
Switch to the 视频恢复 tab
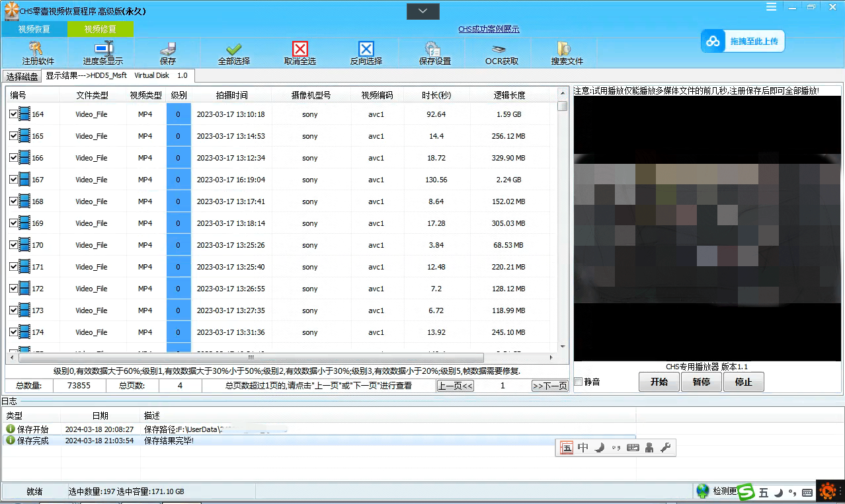pos(34,29)
